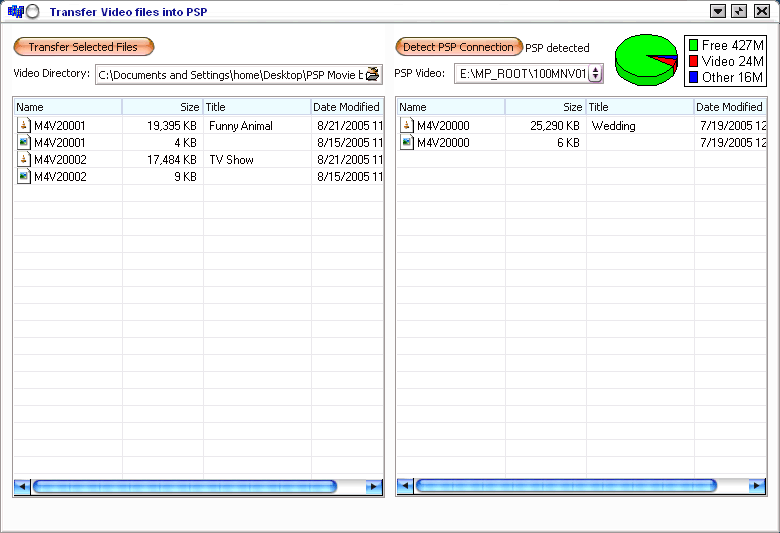Click the Transfer Selected Files button
The height and width of the screenshot is (533, 780).
[84, 47]
